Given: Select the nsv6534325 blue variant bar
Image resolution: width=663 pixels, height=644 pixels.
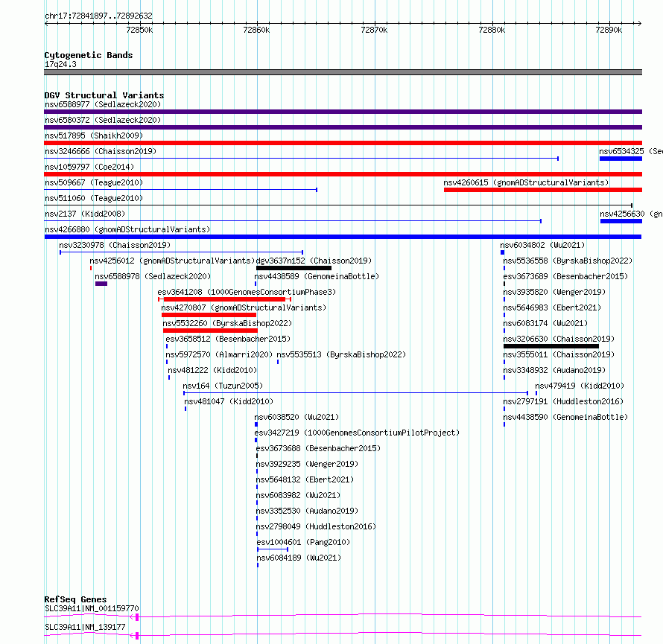Looking at the screenshot, I should [x=621, y=159].
